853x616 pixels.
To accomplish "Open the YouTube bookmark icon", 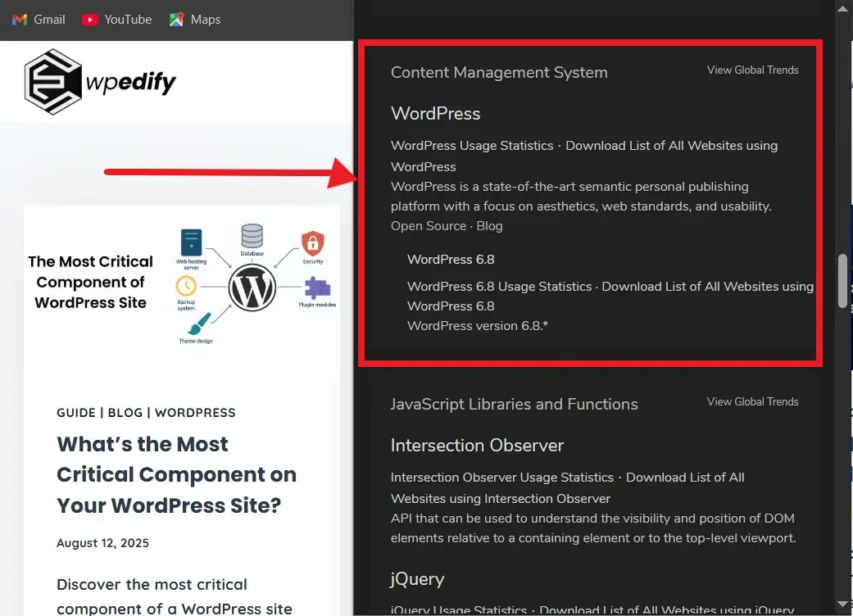I will (90, 20).
